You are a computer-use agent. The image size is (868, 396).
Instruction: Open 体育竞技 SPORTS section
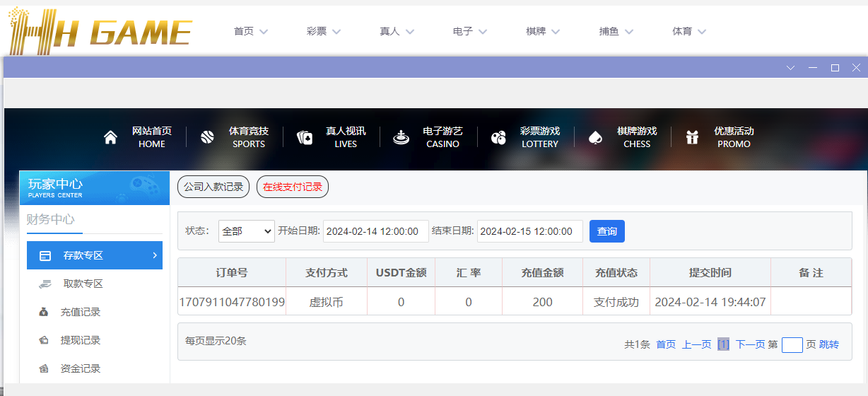(249, 137)
